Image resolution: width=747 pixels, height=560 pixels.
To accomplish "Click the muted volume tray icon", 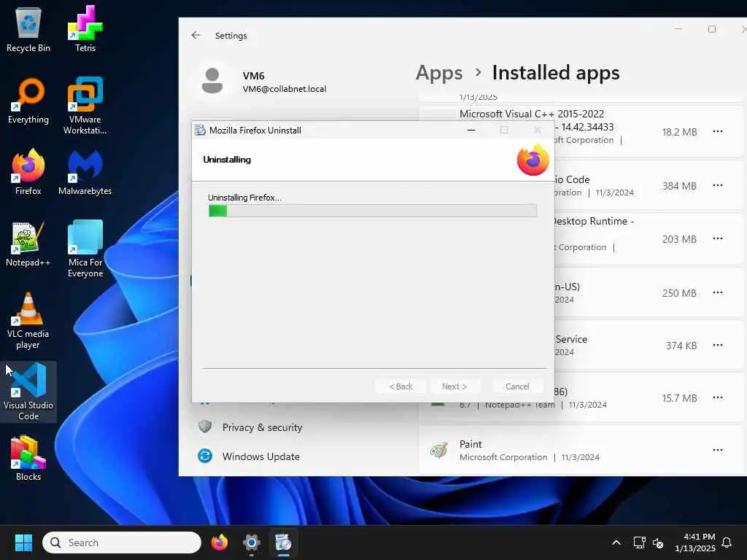I will tap(658, 542).
